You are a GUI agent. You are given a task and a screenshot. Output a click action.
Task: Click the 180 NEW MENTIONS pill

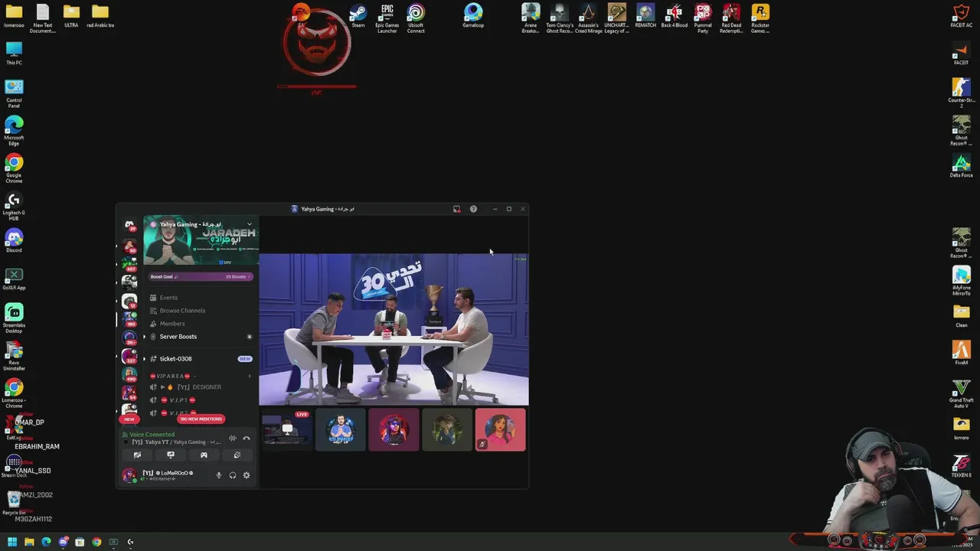click(x=201, y=419)
